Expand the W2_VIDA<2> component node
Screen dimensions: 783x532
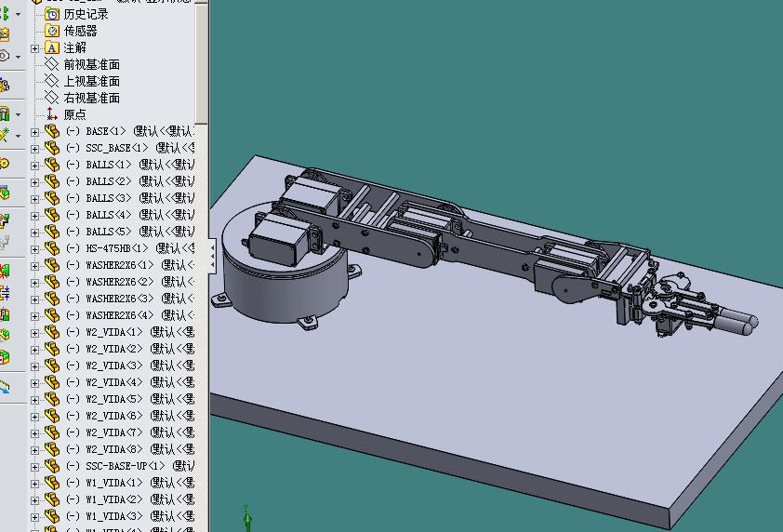click(x=34, y=350)
